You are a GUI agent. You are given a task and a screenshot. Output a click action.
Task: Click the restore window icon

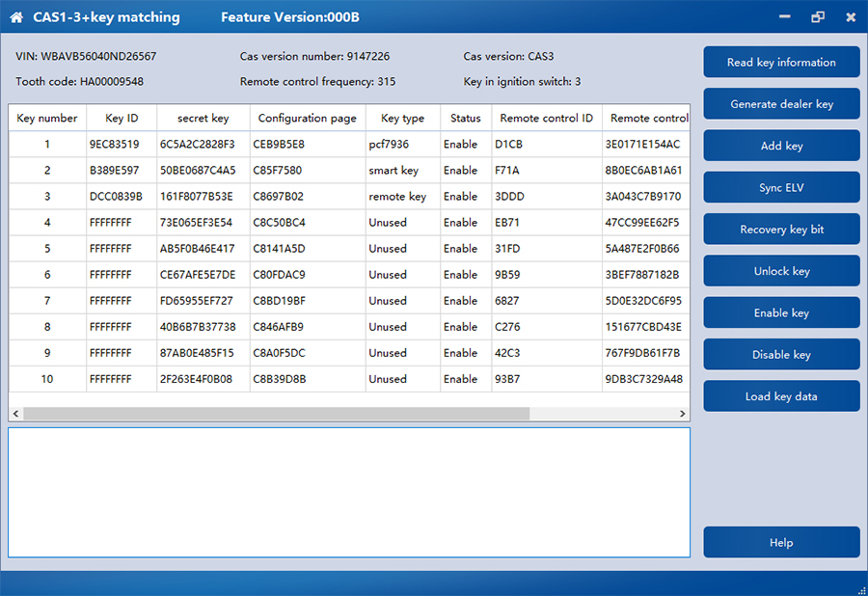coord(818,17)
